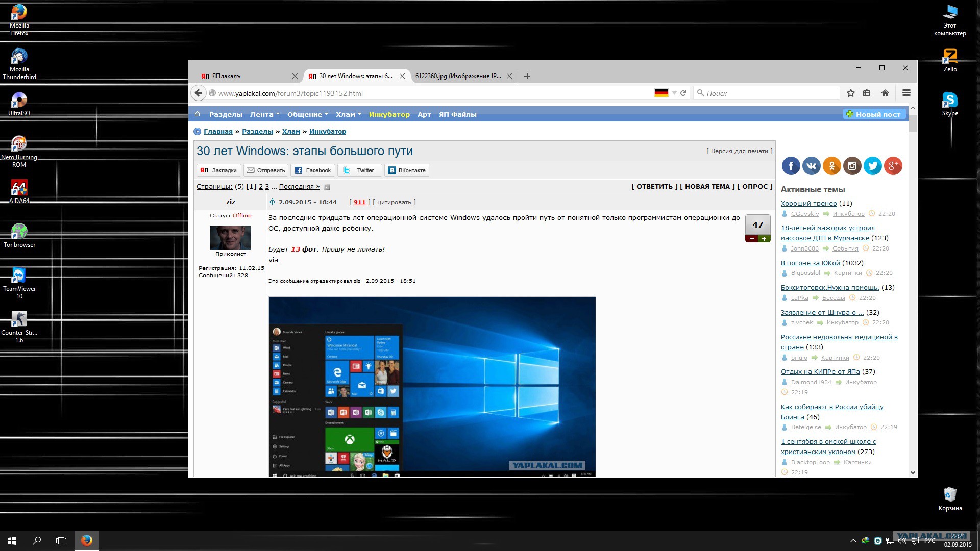Launch UltraISO from the desktop
This screenshot has height=551, width=980.
pos(19,103)
